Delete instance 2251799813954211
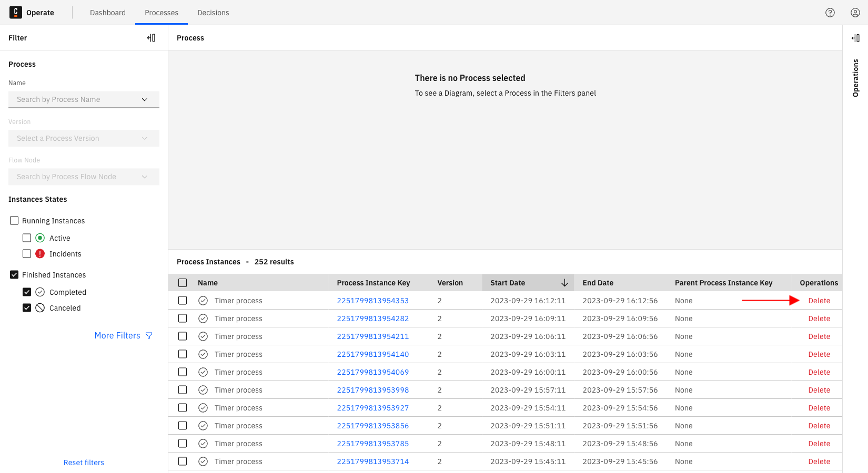Screen dimensions: 868x473 click(819, 336)
